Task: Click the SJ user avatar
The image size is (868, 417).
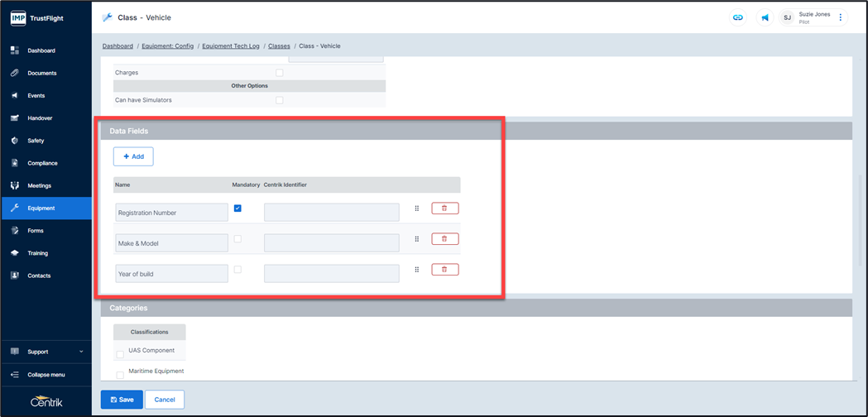Action: (787, 17)
